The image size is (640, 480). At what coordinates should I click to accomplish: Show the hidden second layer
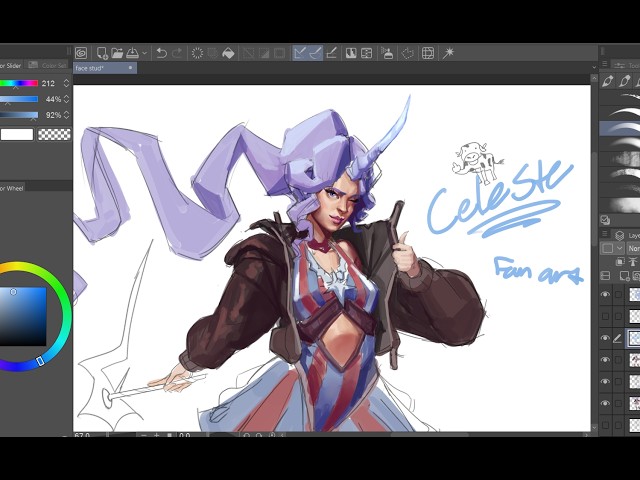(x=605, y=316)
